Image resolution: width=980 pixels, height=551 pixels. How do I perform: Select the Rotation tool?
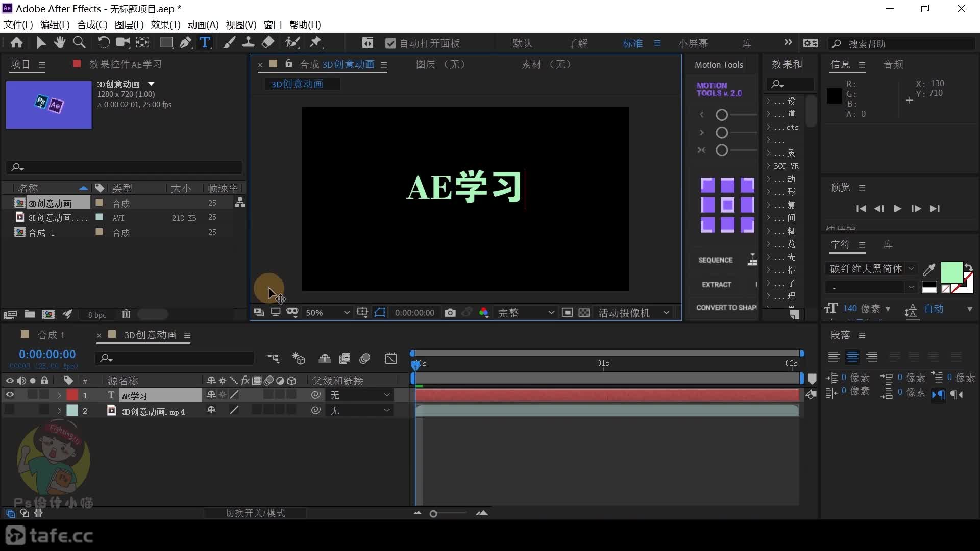coord(103,43)
